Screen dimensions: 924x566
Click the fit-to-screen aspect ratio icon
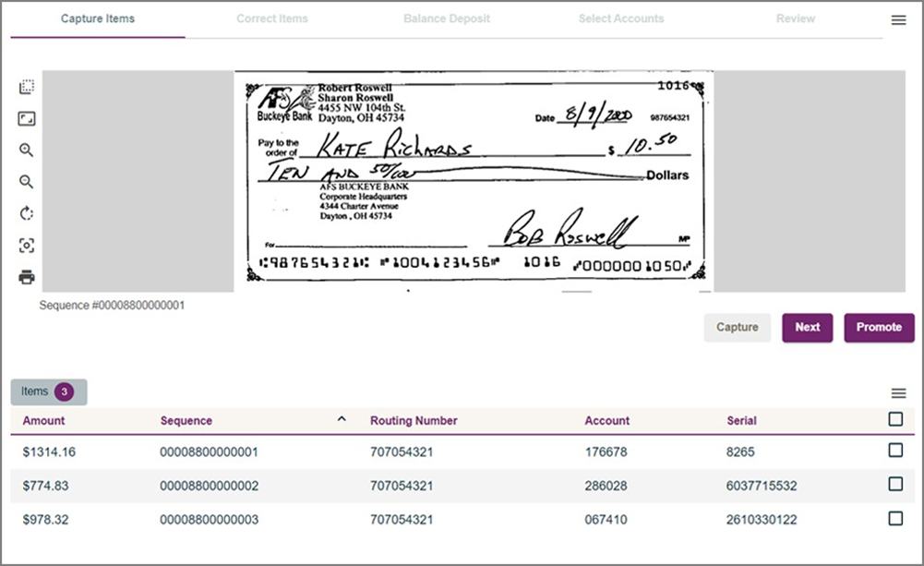point(27,119)
